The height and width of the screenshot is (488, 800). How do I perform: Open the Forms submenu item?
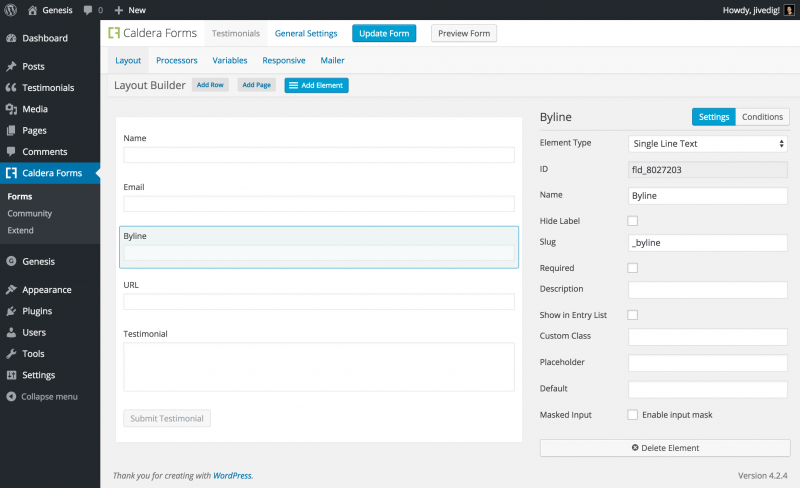click(x=20, y=197)
